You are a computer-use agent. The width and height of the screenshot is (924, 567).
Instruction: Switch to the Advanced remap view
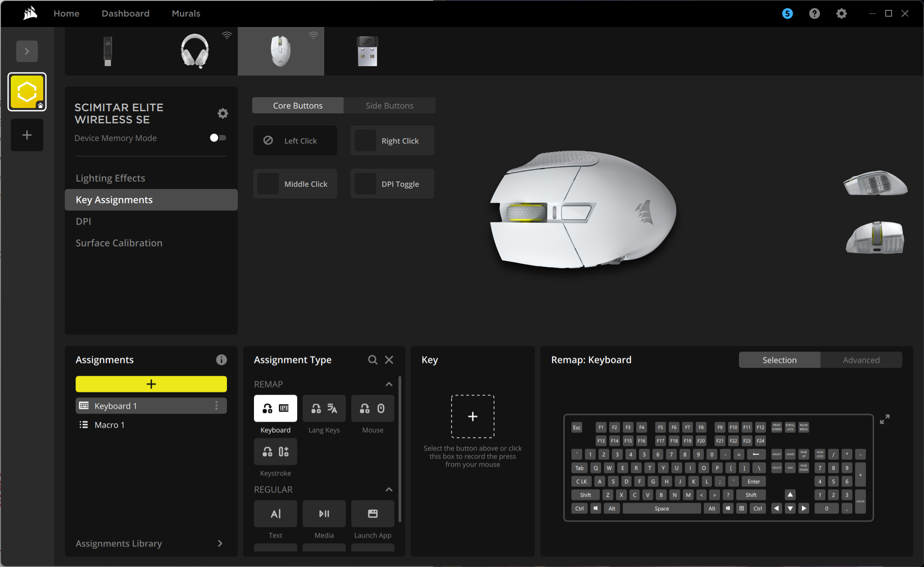[861, 360]
